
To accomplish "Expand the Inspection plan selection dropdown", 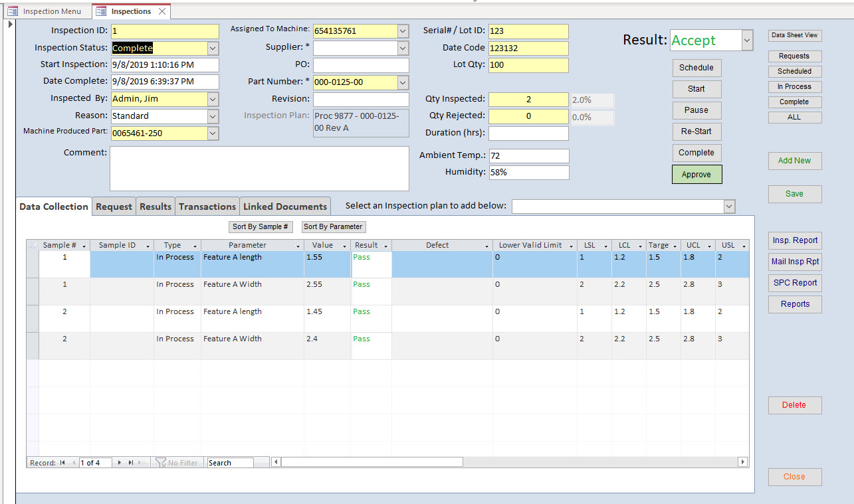I will pos(729,207).
